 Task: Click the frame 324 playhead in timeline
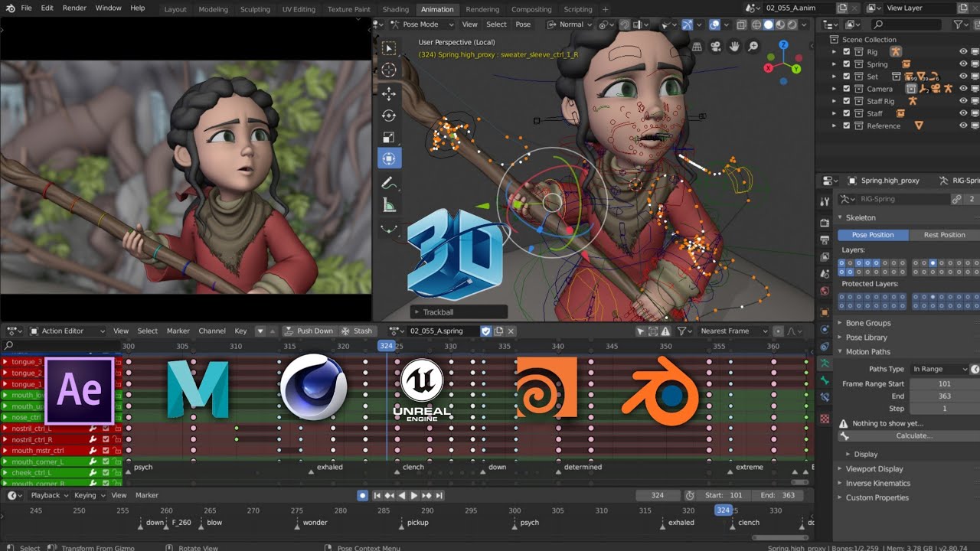pyautogui.click(x=724, y=510)
